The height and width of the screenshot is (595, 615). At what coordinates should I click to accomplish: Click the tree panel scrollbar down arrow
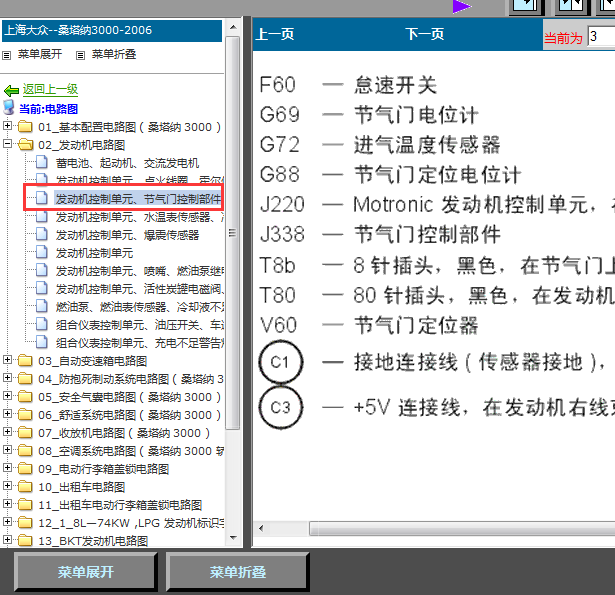[233, 537]
